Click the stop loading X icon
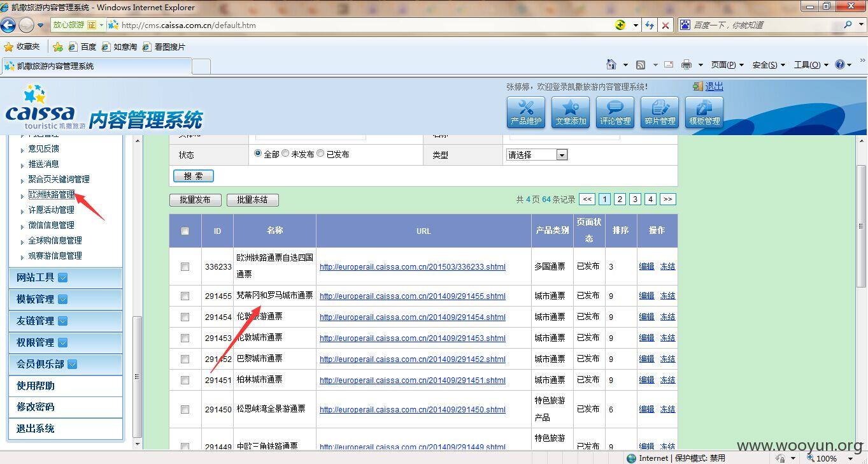 coord(665,25)
